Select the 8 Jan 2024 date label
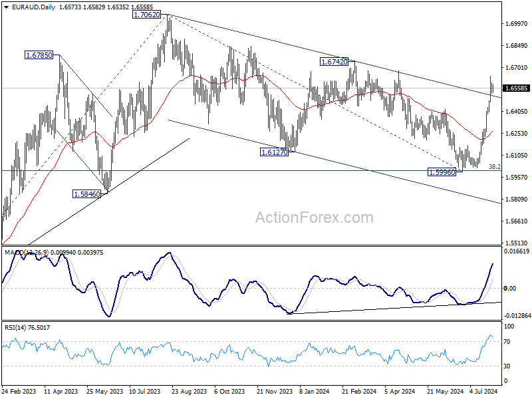Viewport: 532px width, 399px height. (314, 391)
